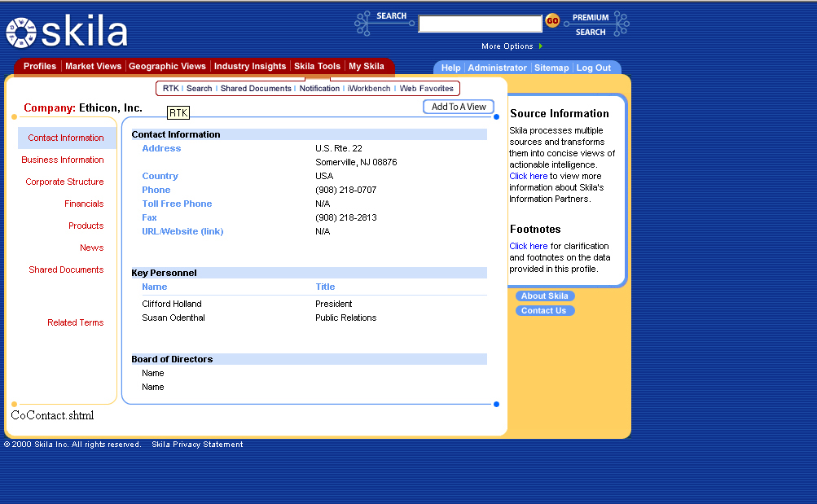Click the green More Options arrow
This screenshot has height=504, width=817.
click(x=541, y=46)
